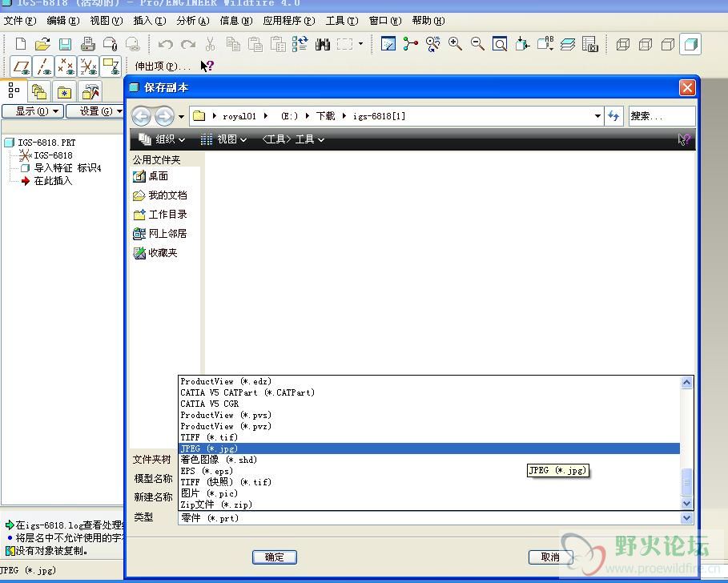Open the 应用程序 menu
The width and height of the screenshot is (728, 583).
289,21
